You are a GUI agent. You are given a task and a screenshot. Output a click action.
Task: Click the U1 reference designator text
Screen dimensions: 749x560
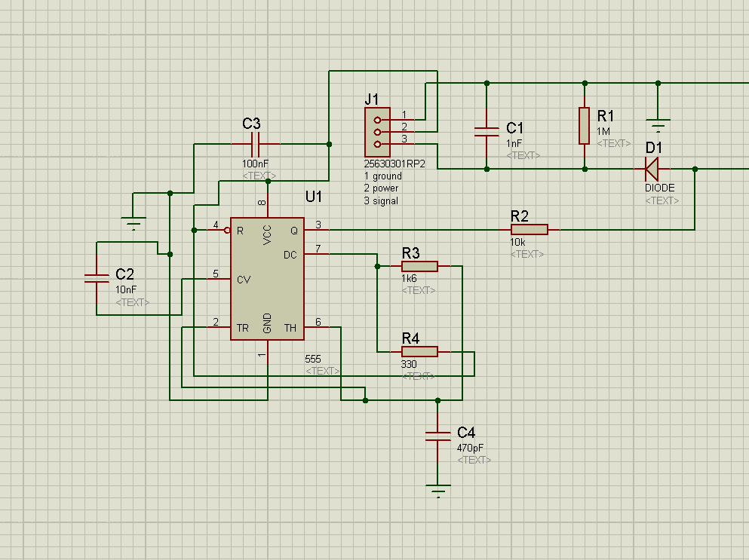[x=314, y=197]
